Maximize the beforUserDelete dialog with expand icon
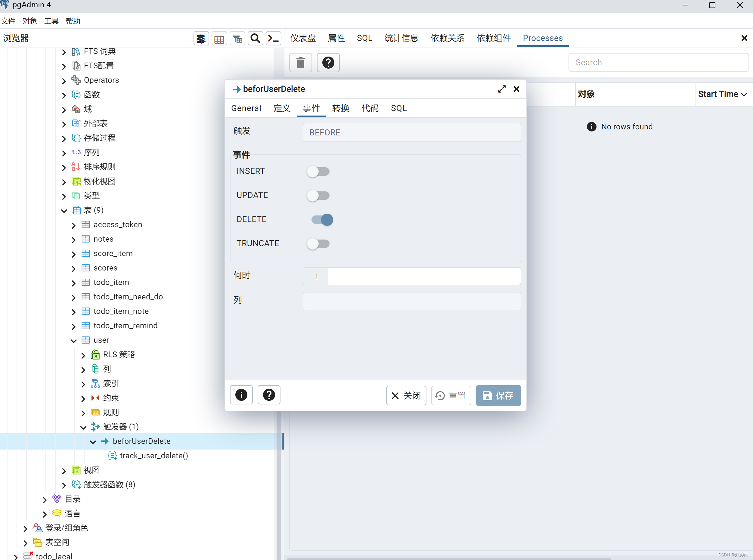The width and height of the screenshot is (753, 560). (502, 89)
